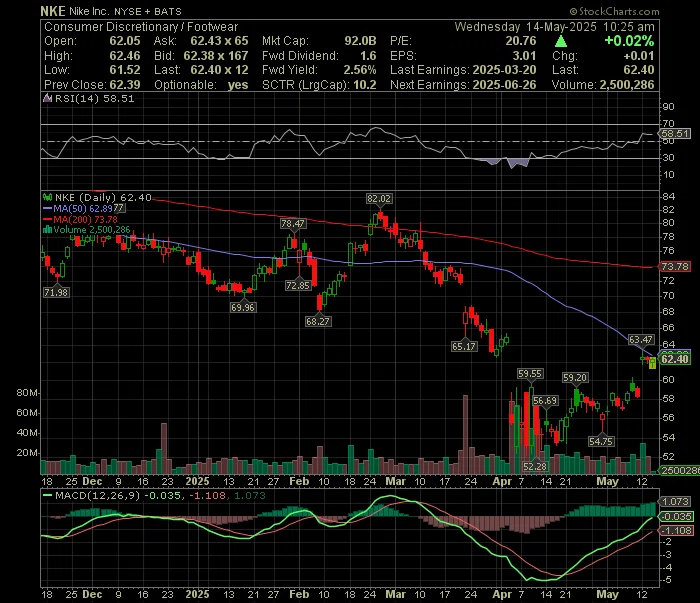The height and width of the screenshot is (603, 700).
Task: Click the Chg value +0.01
Action: (639, 56)
